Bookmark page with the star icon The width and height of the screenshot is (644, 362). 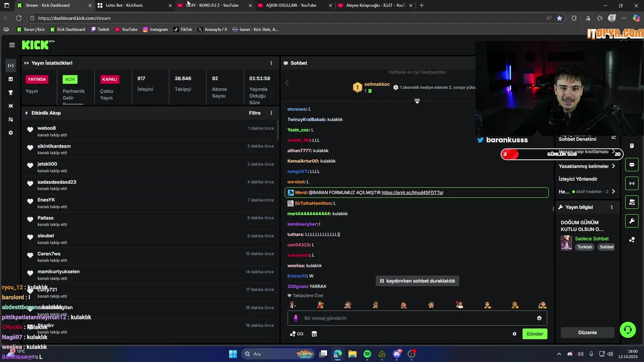[559, 18]
